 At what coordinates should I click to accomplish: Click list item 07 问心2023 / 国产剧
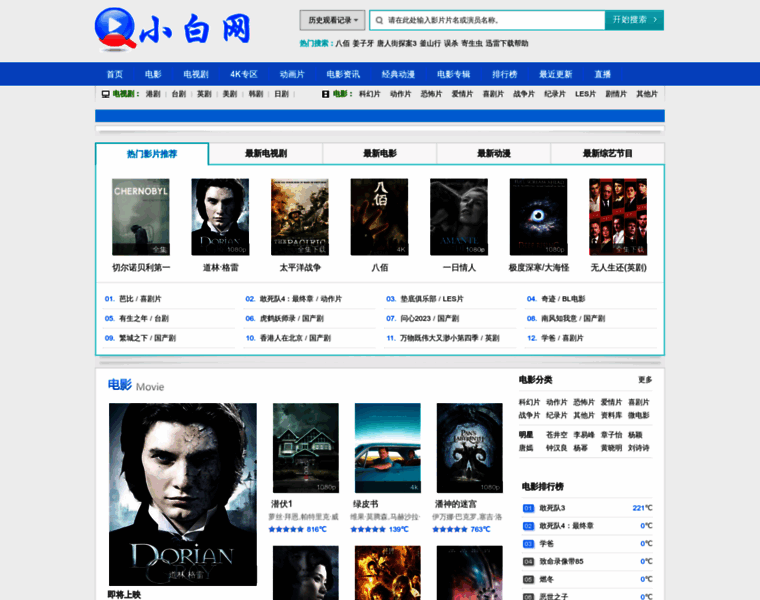(429, 318)
